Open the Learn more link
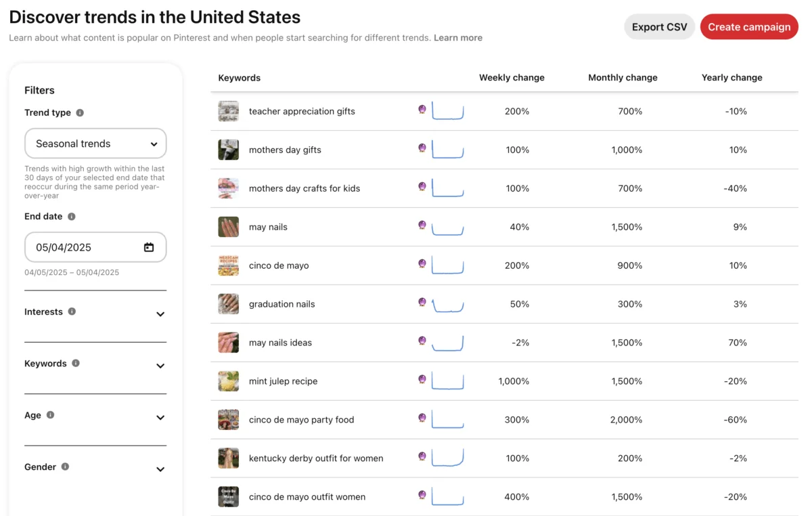This screenshot has height=516, width=812. pos(458,38)
